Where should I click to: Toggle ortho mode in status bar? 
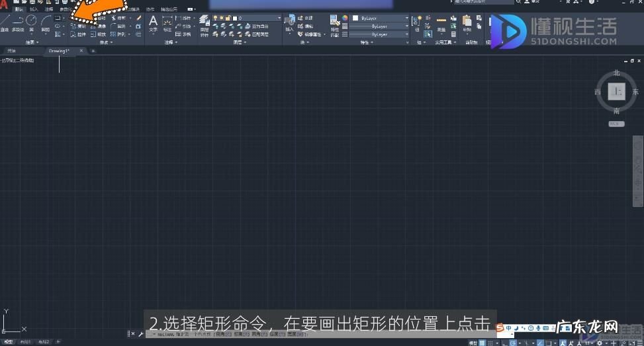[505, 343]
